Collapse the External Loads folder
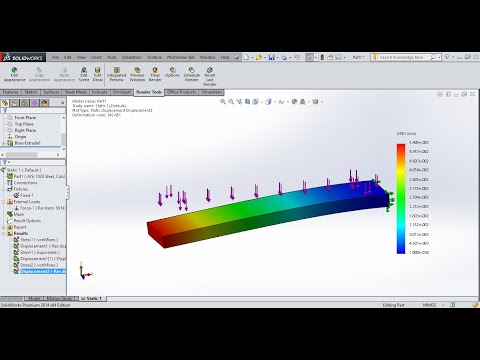 pos(4,202)
